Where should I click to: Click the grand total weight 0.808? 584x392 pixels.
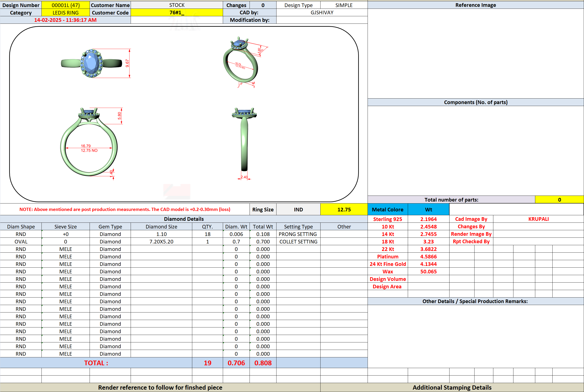coord(263,363)
